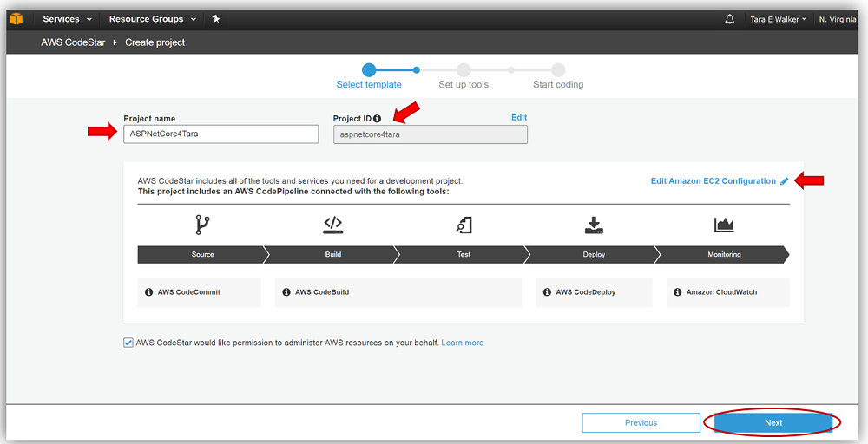Click into the Project name field
Image resolution: width=868 pixels, height=444 pixels.
(x=220, y=134)
